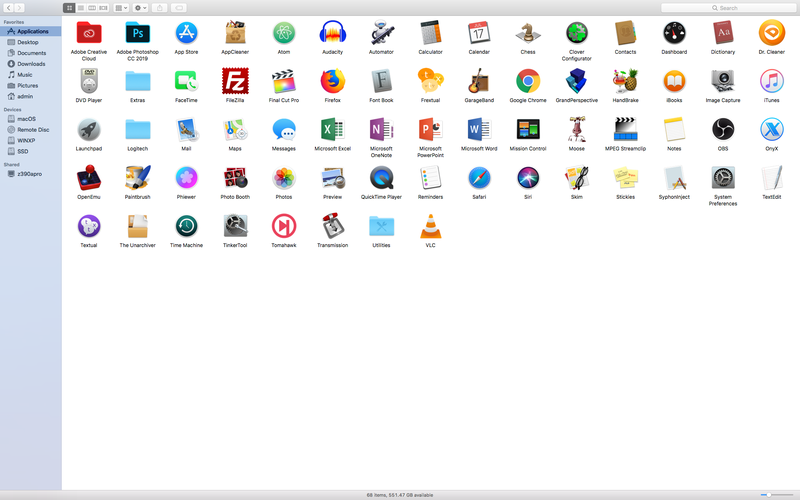Select the VLC cone icon
Image resolution: width=800 pixels, height=500 pixels.
[430, 226]
